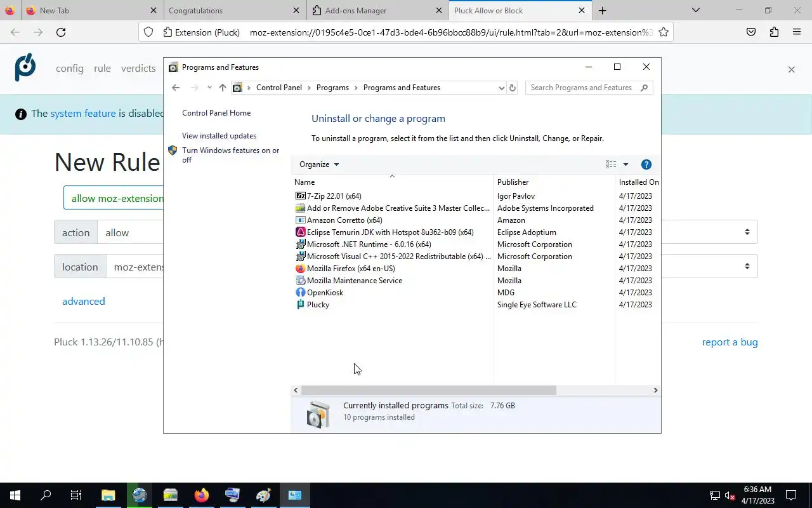This screenshot has height=508, width=812.
Task: Go up one level in Control Panel
Action: 222,88
